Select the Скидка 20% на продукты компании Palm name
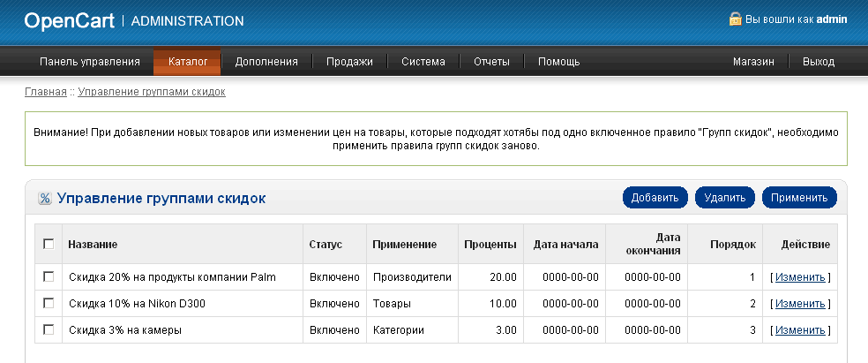 (x=172, y=277)
